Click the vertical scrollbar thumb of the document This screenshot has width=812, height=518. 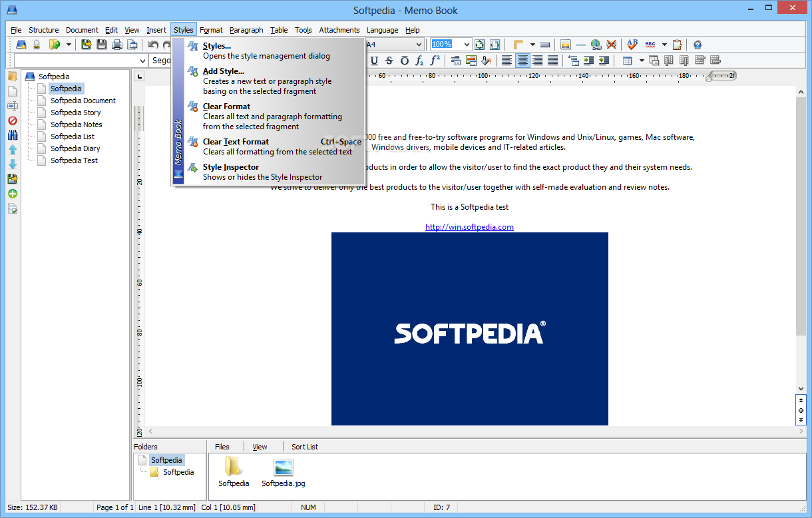801,215
